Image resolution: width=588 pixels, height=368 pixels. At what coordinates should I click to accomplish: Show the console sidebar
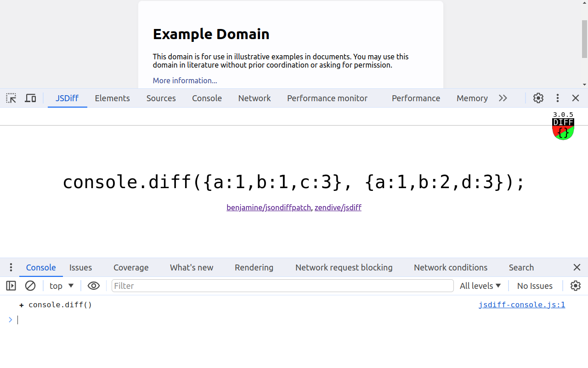tap(11, 286)
